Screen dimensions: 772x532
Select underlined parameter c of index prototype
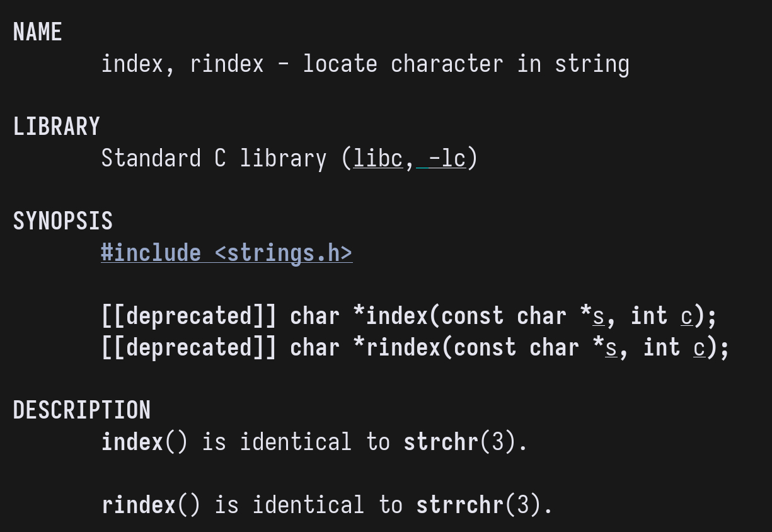click(x=687, y=316)
